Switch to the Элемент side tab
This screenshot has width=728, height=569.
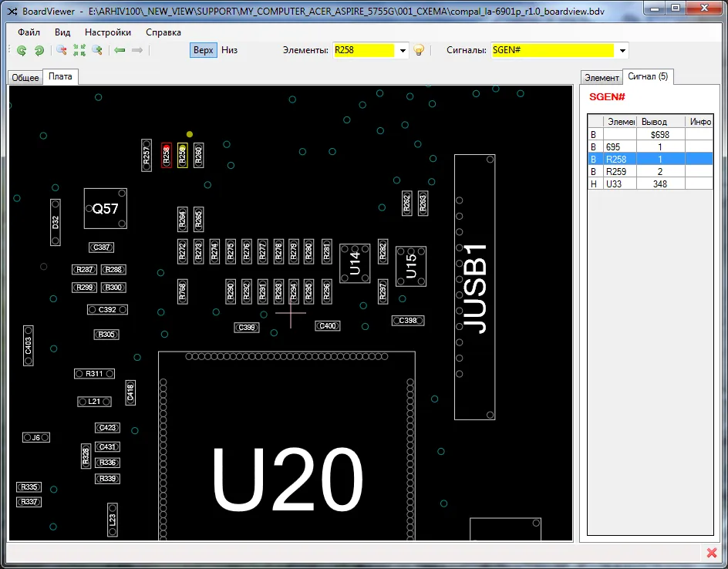[602, 78]
